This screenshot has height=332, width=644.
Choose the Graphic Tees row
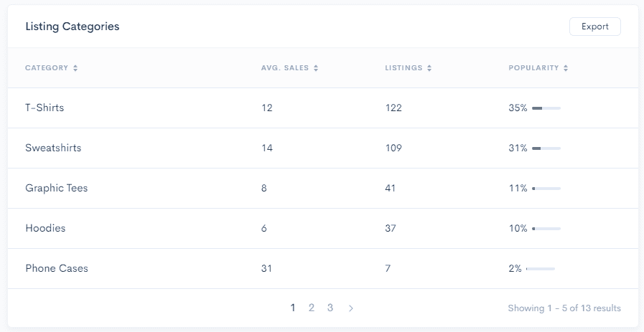[x=323, y=189]
